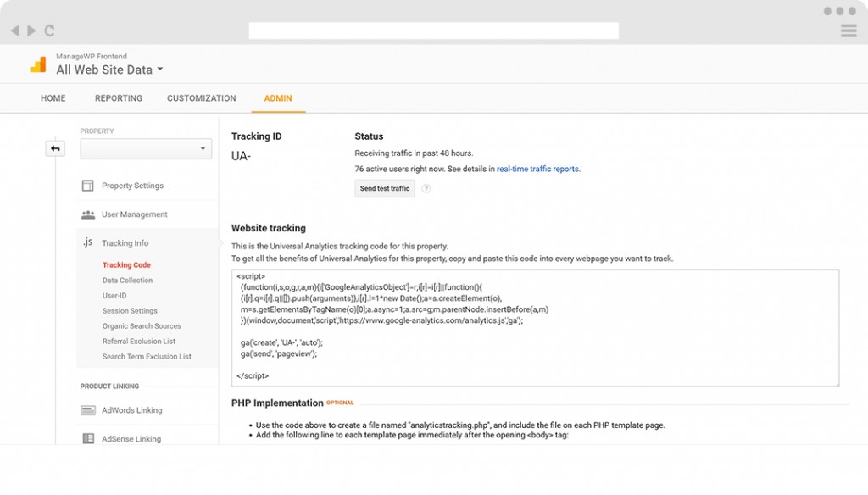Collapse the Tracking Info section
Viewport: 868px width, 495px height.
125,243
